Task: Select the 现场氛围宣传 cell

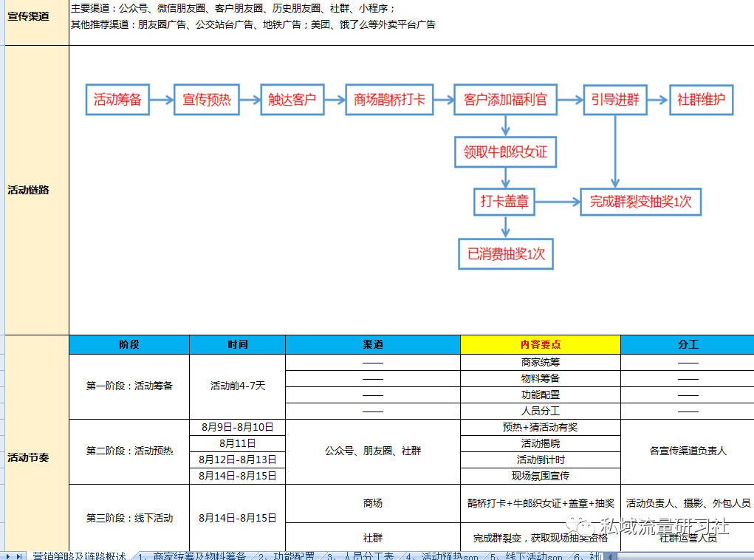Action: point(541,477)
